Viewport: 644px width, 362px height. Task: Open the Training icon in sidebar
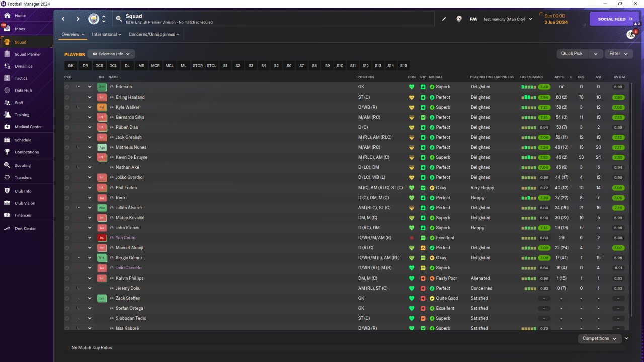(x=7, y=115)
